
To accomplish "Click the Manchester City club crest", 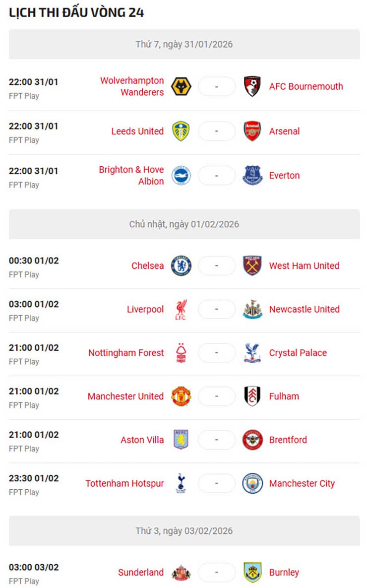I will point(252,483).
